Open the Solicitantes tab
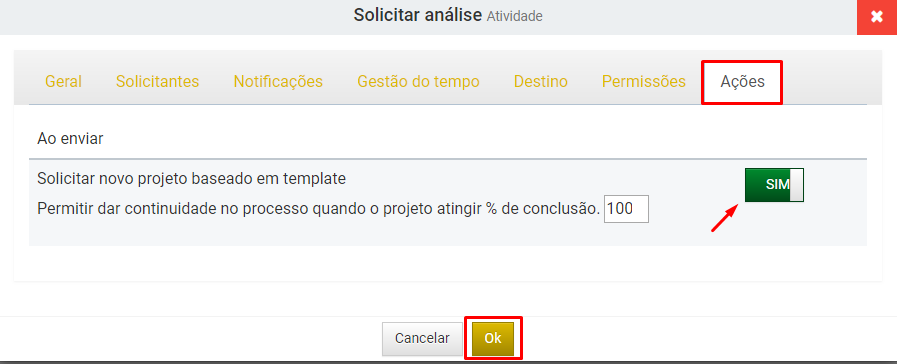This screenshot has height=364, width=897. pyautogui.click(x=157, y=82)
